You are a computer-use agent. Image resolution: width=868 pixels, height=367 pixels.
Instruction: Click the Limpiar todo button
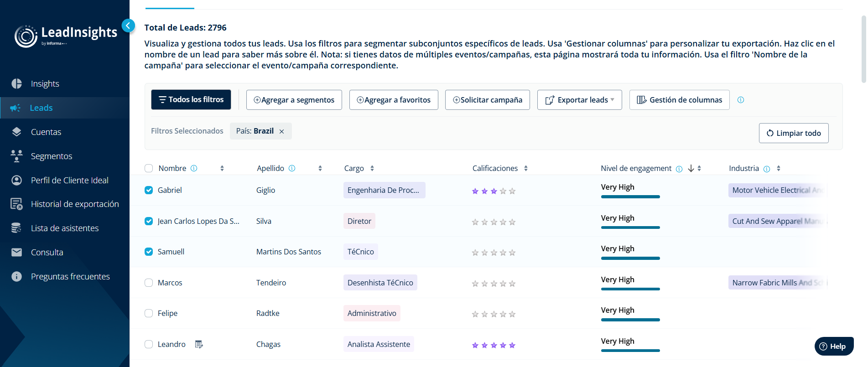tap(794, 133)
